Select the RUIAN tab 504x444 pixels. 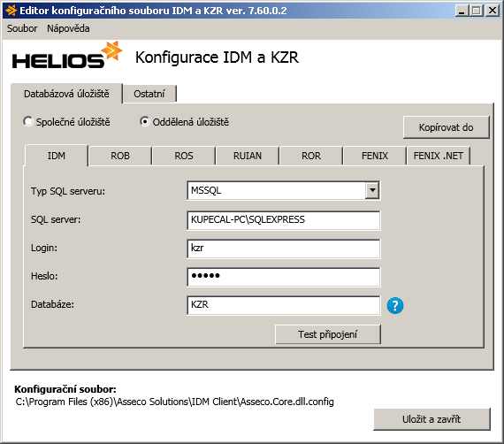pyautogui.click(x=248, y=156)
